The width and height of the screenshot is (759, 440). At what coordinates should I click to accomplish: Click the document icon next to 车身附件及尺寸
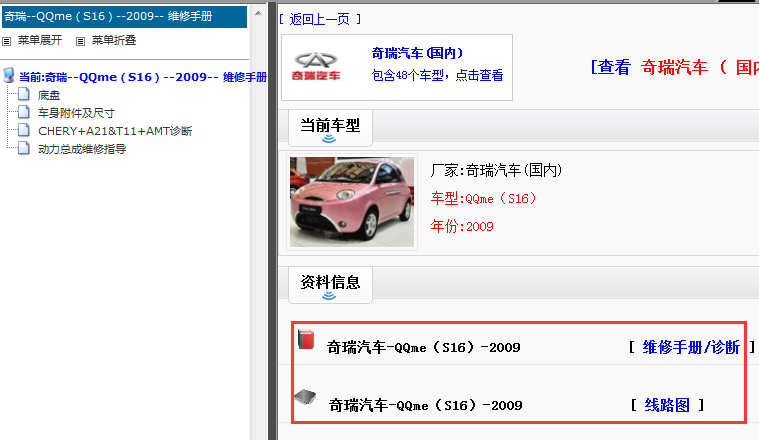tap(24, 112)
